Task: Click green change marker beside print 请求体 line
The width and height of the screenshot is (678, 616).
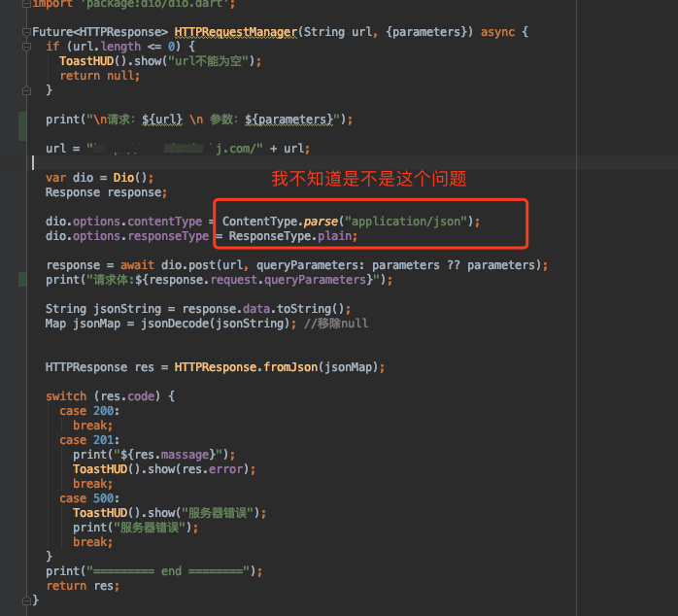Action: pos(22,280)
